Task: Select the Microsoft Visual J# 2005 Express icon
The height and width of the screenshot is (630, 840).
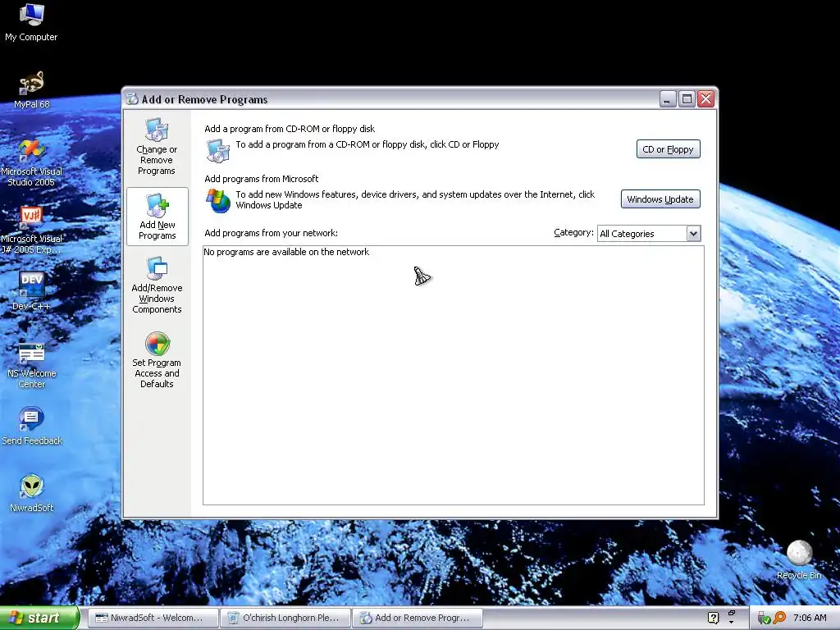Action: coord(32,230)
